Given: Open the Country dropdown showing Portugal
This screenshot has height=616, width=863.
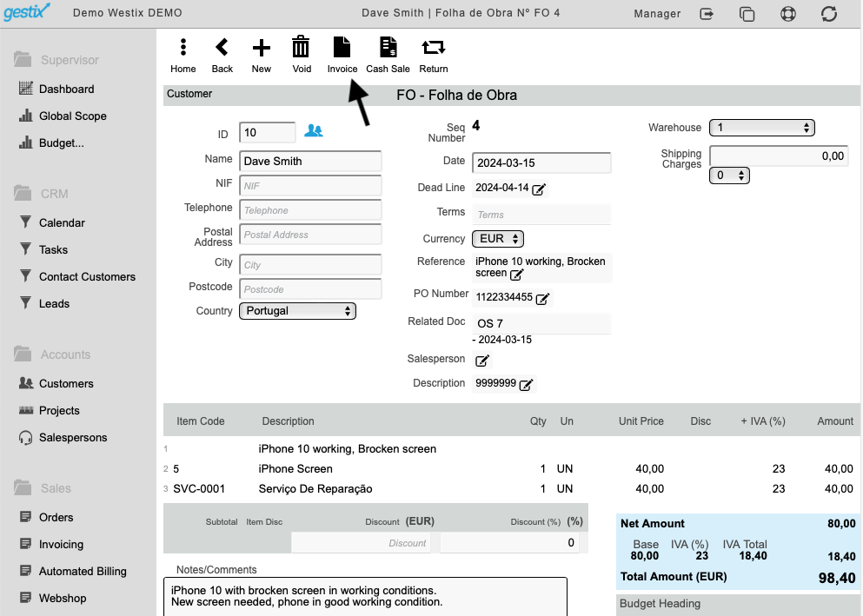Looking at the screenshot, I should [298, 311].
